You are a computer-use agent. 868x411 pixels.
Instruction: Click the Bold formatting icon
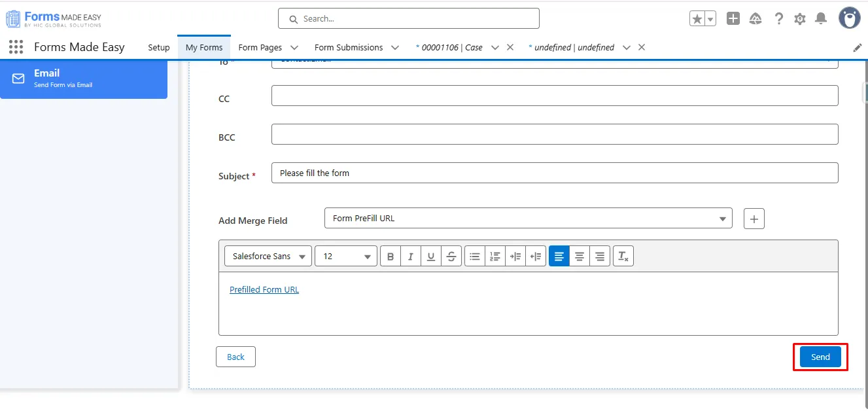click(x=391, y=257)
